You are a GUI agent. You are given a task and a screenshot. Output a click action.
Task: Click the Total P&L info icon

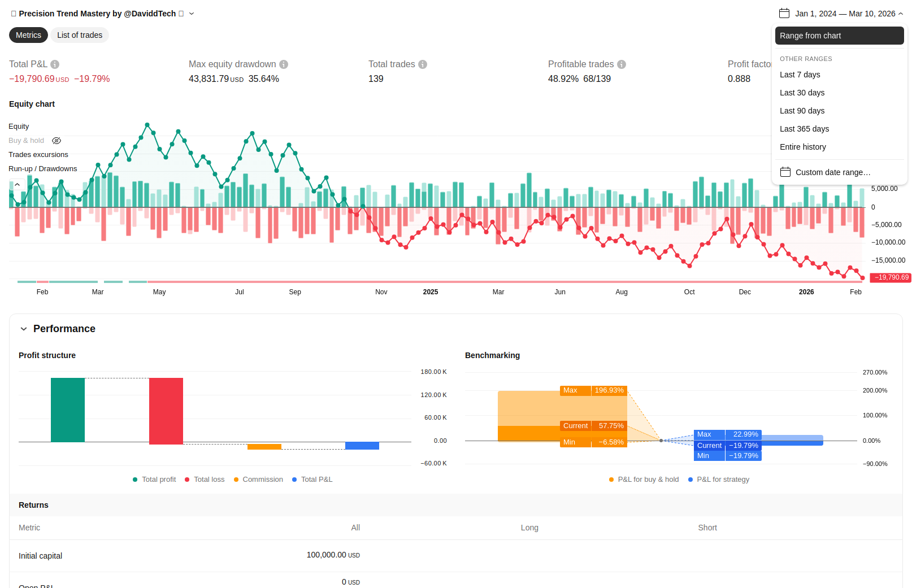[55, 64]
